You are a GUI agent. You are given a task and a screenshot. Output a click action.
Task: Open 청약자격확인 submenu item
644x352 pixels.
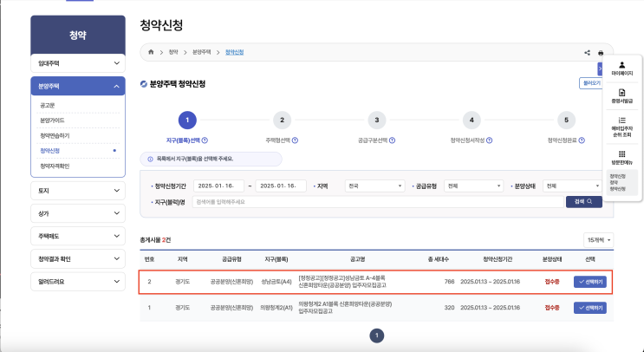[55, 166]
